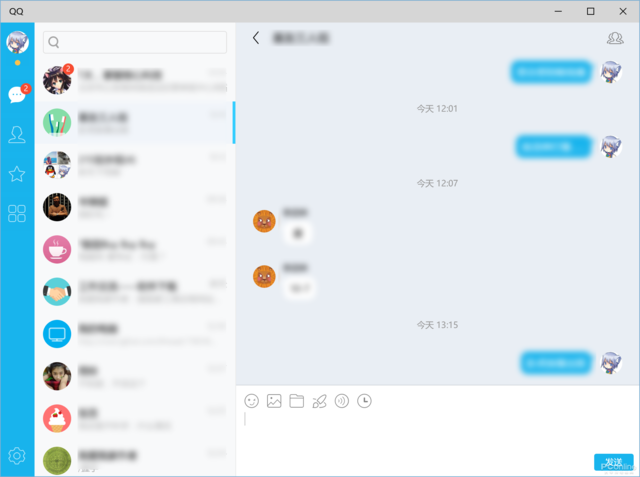Open settings gear at sidebar bottom

(17, 455)
